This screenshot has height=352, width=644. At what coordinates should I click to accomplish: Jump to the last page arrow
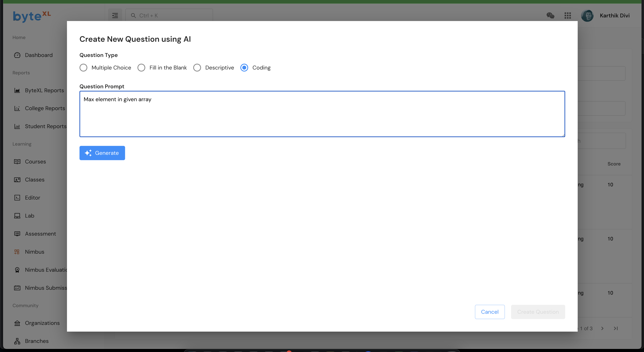[616, 328]
